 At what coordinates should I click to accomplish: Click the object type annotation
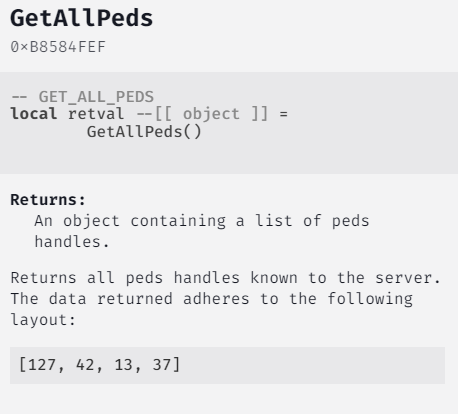point(211,114)
